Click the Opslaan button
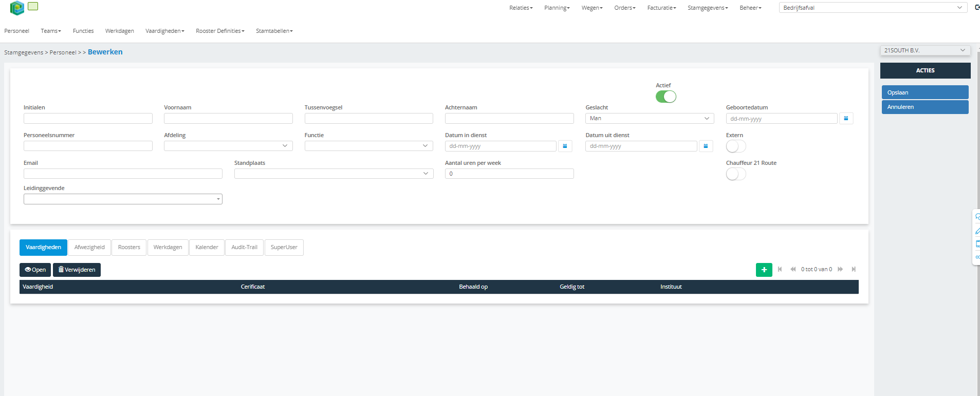 (x=925, y=92)
